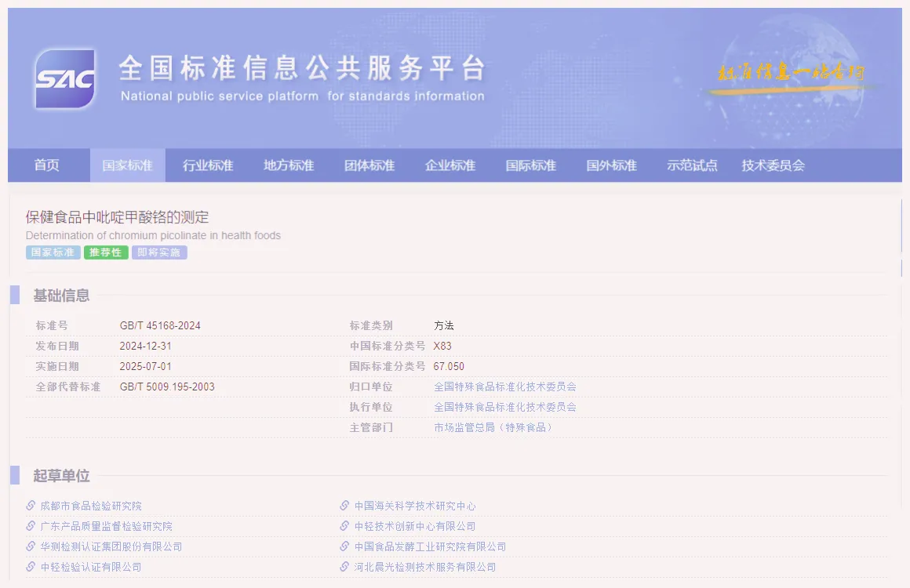
Task: Click link icon beside 广东产品质量监督检验研究院
Action: 31,526
